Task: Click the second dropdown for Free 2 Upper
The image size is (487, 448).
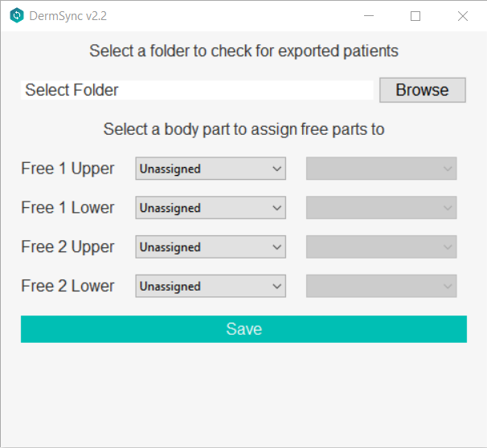Action: [382, 247]
